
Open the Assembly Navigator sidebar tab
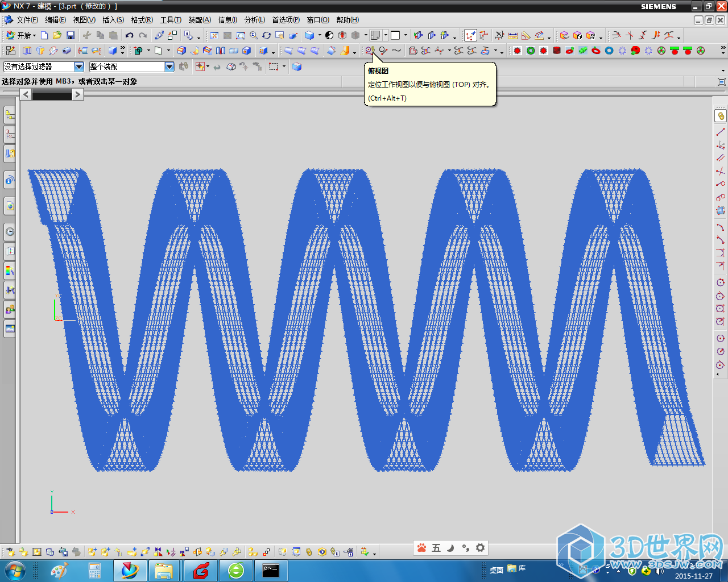tap(10, 115)
